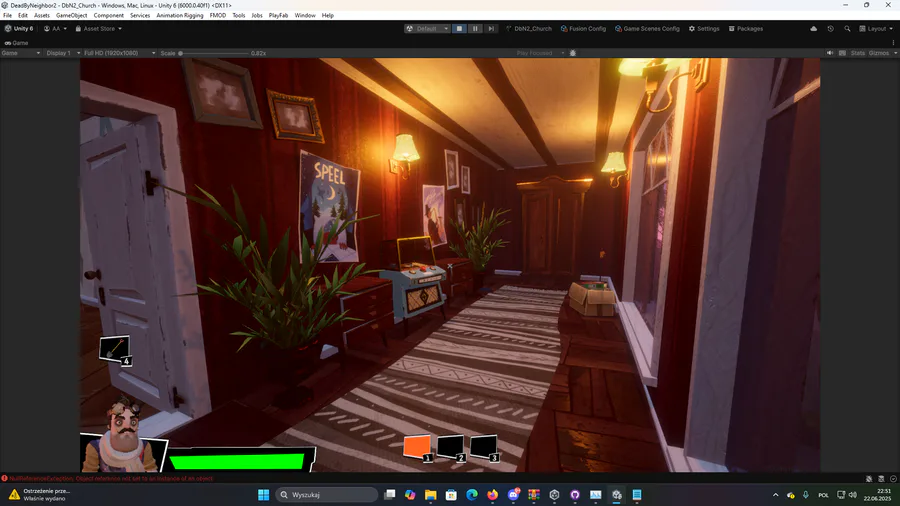
Task: Open the FMOD menu
Action: (x=218, y=15)
